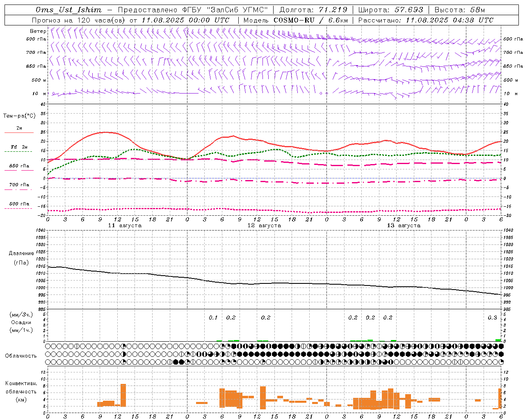Click the (км) unit label
The width and height of the screenshot is (525, 420).
(x=21, y=399)
